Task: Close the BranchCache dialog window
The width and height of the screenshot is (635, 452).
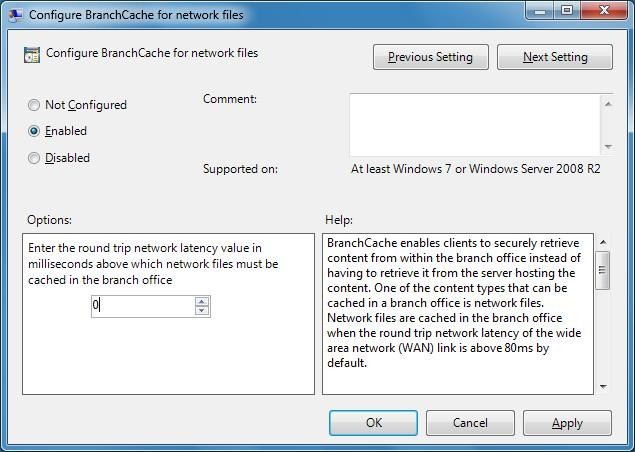Action: coord(604,10)
